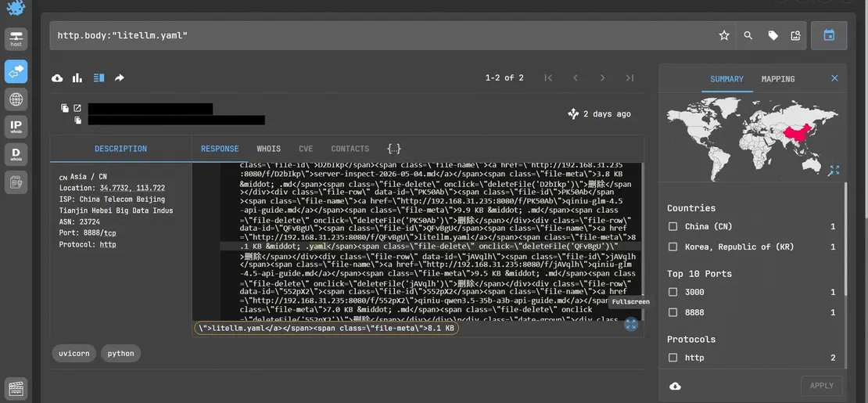Switch to the CVE tab
This screenshot has height=403, width=868.
click(306, 149)
